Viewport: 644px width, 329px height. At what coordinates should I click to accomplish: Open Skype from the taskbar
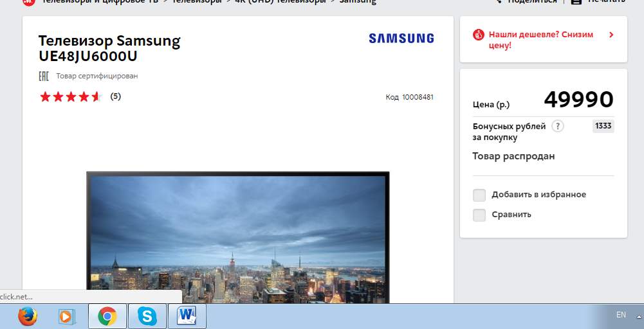147,316
